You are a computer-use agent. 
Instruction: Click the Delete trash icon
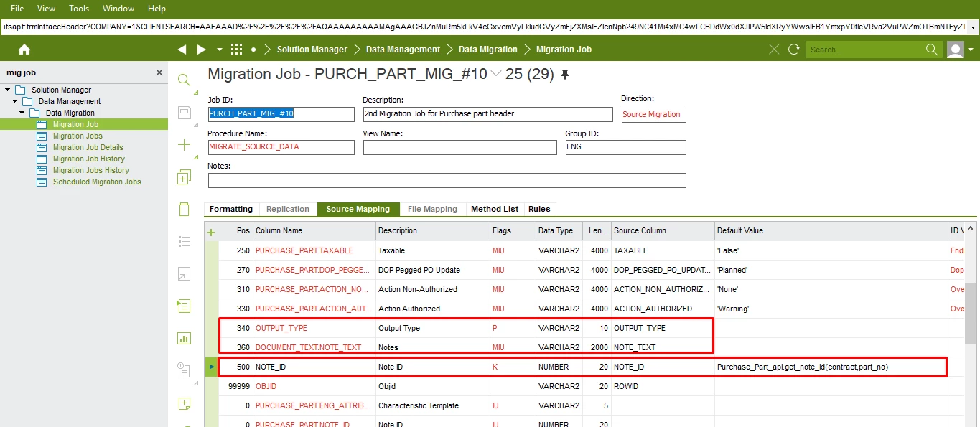185,209
